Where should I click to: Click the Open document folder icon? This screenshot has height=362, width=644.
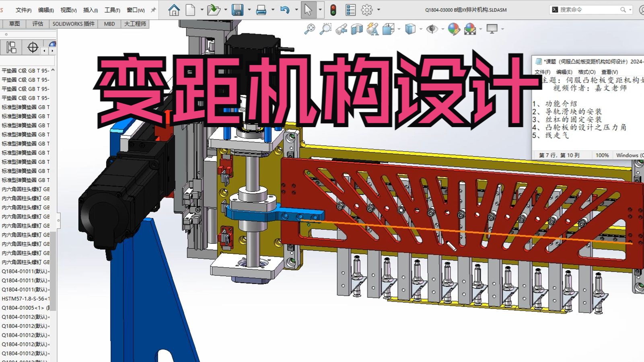point(213,10)
